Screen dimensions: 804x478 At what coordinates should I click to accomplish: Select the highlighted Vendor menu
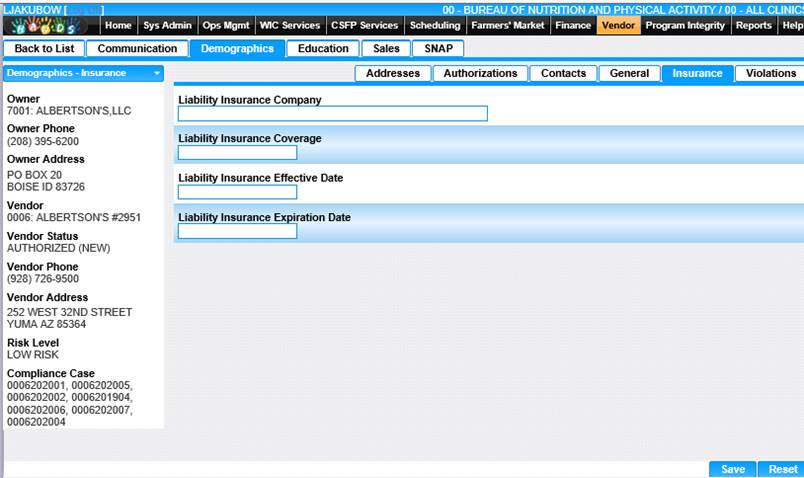pyautogui.click(x=618, y=25)
